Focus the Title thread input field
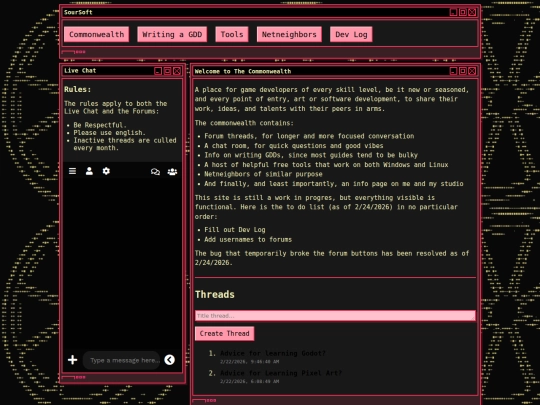The image size is (540, 405). (335, 316)
